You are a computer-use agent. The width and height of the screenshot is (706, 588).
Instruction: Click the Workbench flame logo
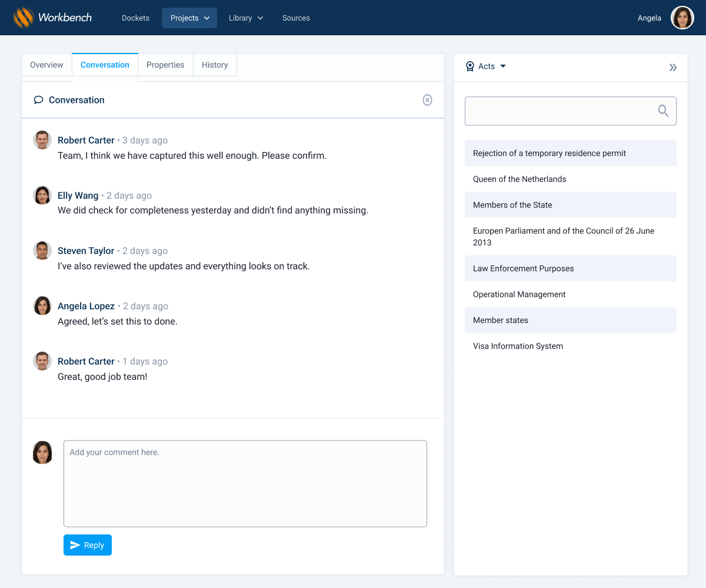click(22, 18)
